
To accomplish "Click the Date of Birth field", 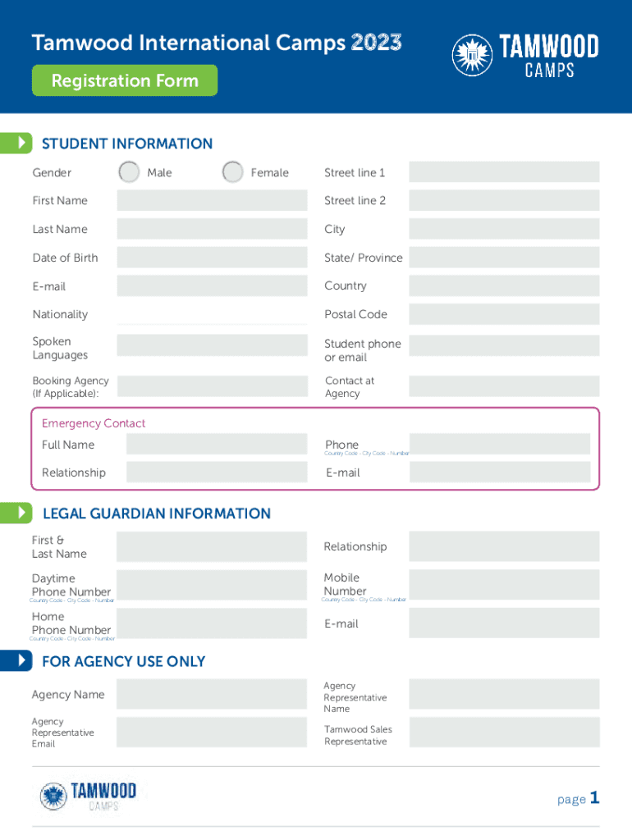I will (212, 258).
